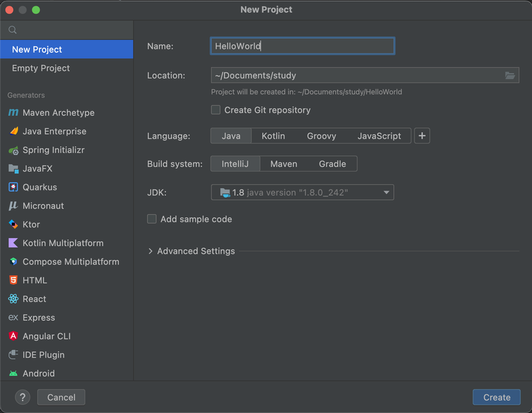Tick the Add sample code checkbox
The image size is (532, 413).
[152, 219]
